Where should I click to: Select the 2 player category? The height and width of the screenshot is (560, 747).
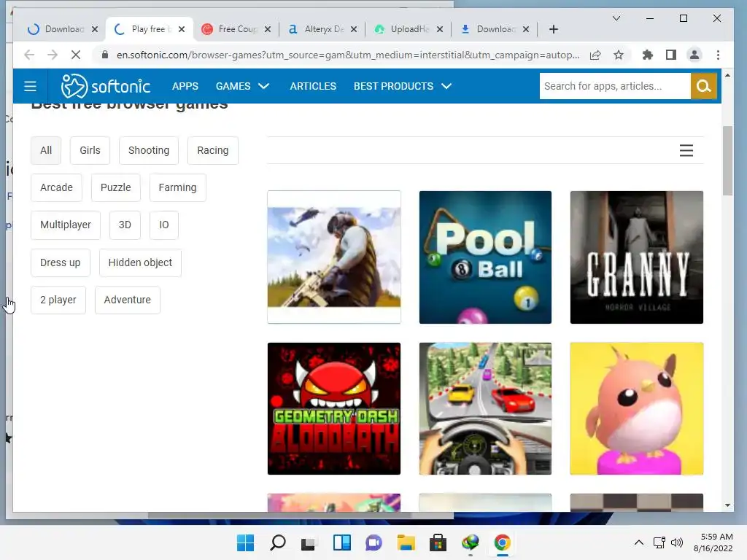tap(58, 300)
